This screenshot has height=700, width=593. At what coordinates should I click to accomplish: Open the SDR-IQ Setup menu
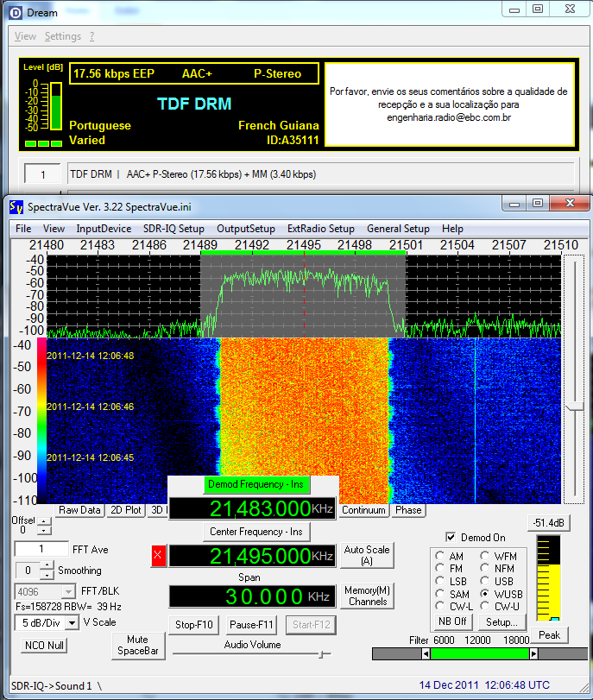click(173, 229)
